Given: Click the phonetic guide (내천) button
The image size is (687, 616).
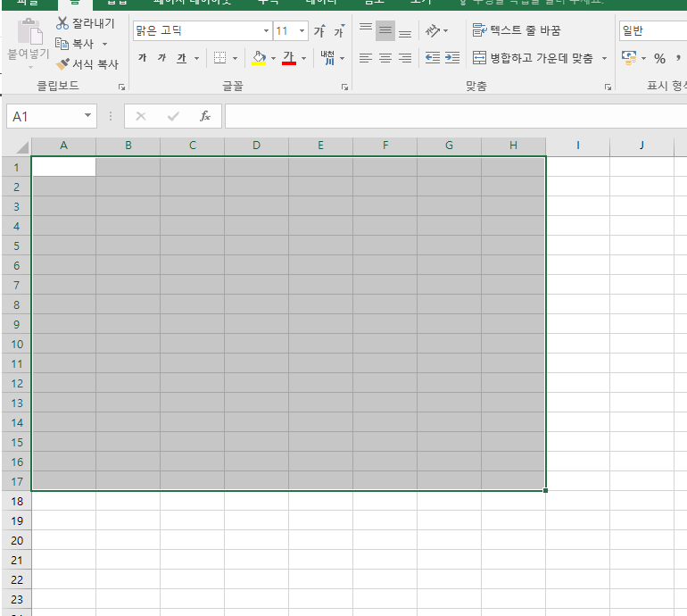Looking at the screenshot, I should (x=327, y=58).
